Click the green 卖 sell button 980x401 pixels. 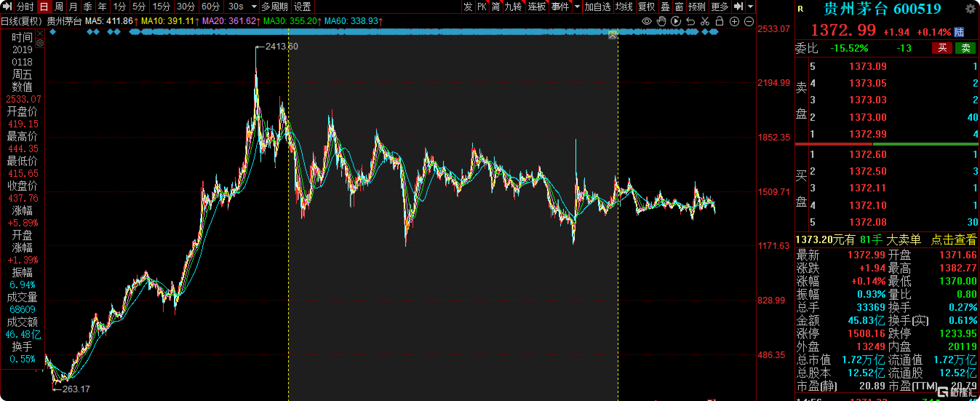(x=965, y=48)
